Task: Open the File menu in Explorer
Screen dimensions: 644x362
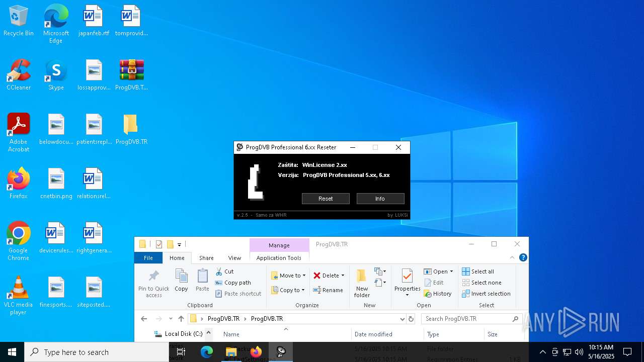Action: [148, 258]
